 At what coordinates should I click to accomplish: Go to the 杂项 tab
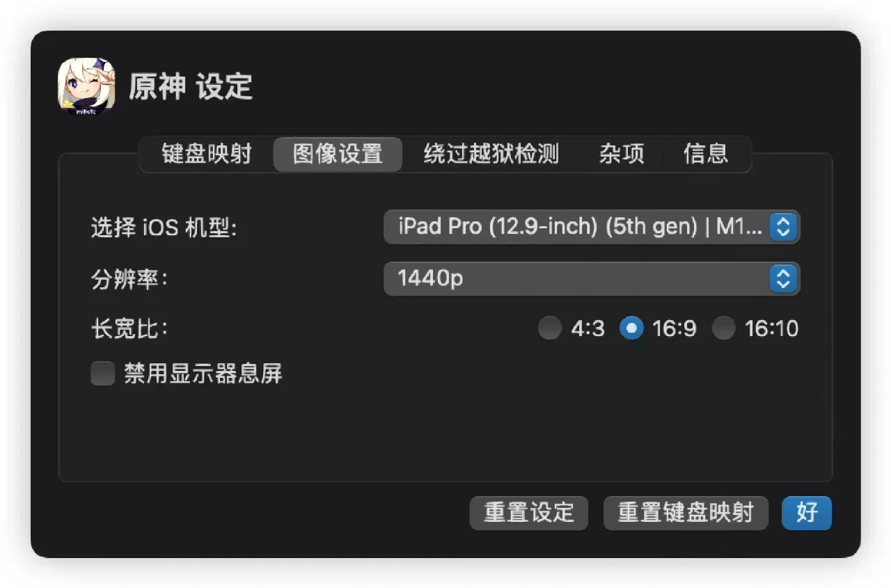(x=622, y=154)
